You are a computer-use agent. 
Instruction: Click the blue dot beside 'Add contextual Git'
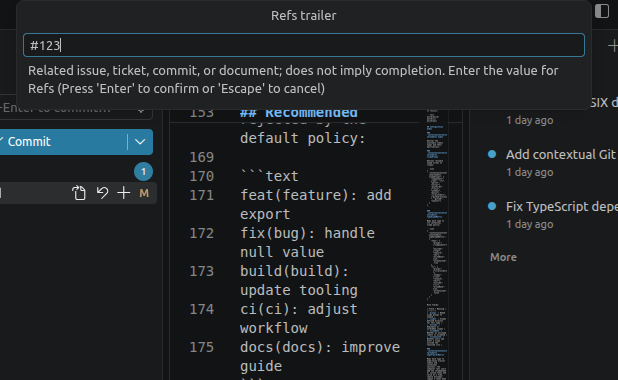(492, 154)
